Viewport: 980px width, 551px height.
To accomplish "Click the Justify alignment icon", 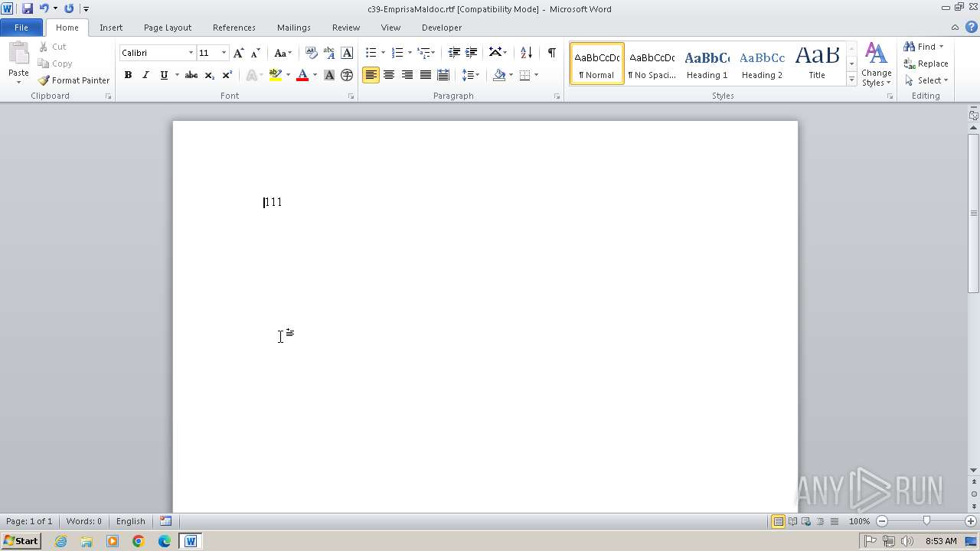I will point(425,75).
